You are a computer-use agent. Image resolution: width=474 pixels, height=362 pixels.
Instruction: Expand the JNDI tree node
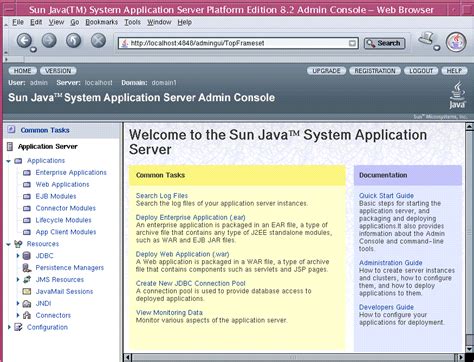click(x=18, y=303)
